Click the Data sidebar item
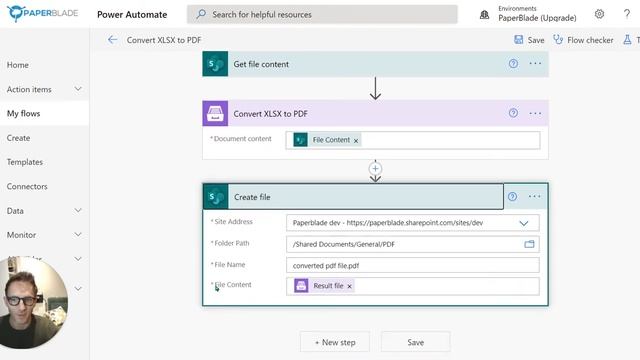This screenshot has height=360, width=640. tap(15, 211)
